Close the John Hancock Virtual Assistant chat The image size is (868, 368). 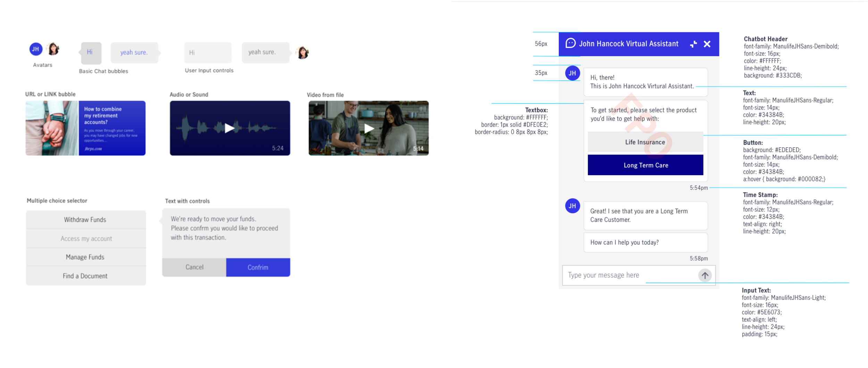707,44
